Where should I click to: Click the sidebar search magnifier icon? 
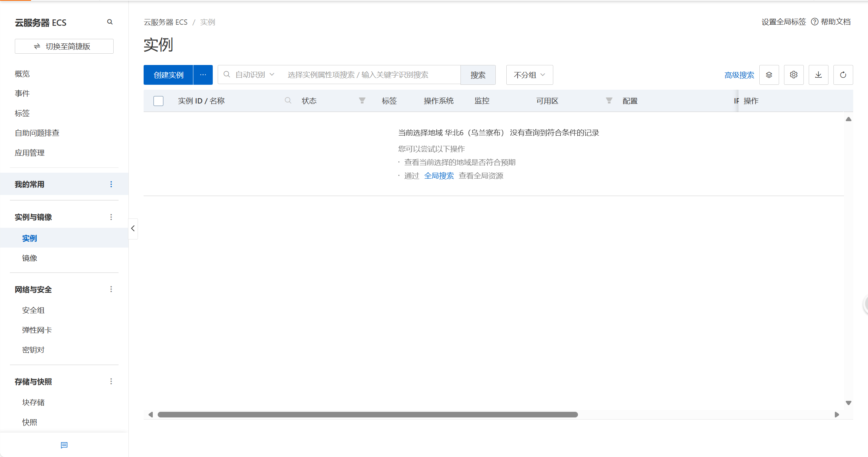pos(110,22)
